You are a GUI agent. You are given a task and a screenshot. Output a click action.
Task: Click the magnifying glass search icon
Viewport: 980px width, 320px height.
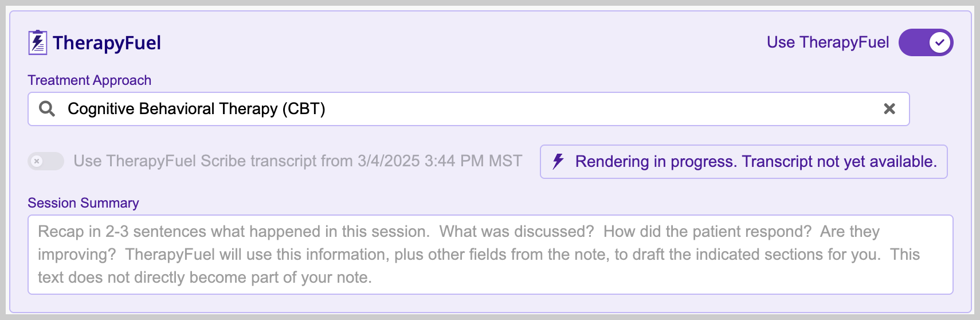tap(47, 109)
